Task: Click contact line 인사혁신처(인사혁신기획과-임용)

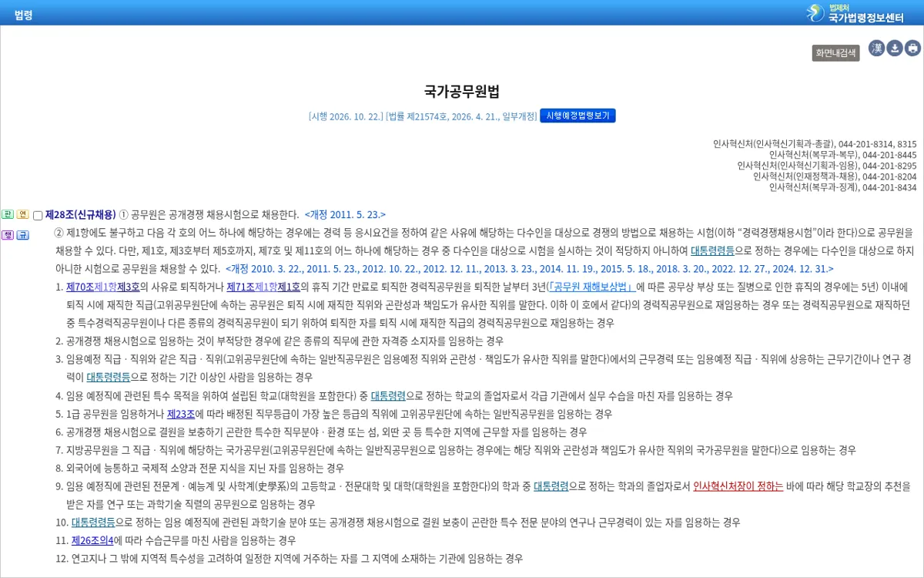Action: pyautogui.click(x=827, y=166)
